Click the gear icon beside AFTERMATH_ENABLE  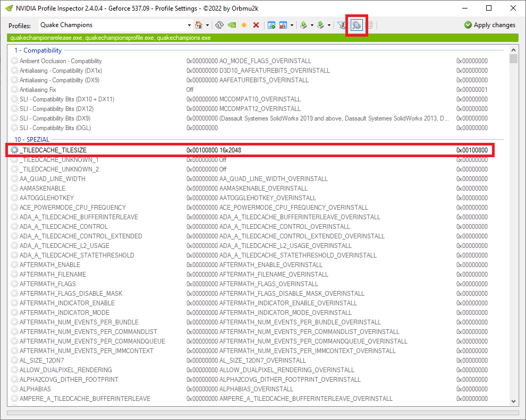pyautogui.click(x=14, y=265)
